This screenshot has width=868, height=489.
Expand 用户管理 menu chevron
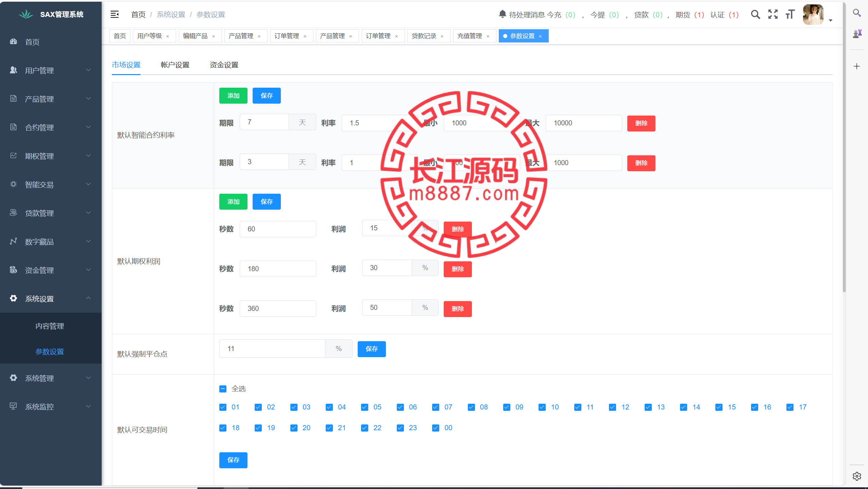point(88,70)
